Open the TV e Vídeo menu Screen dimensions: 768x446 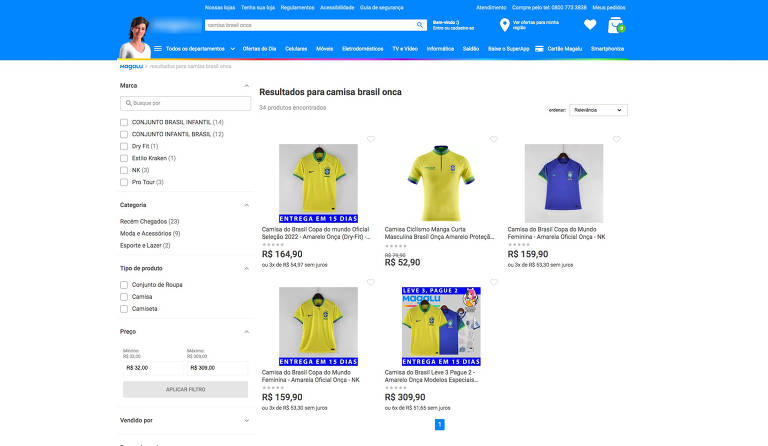[405, 49]
